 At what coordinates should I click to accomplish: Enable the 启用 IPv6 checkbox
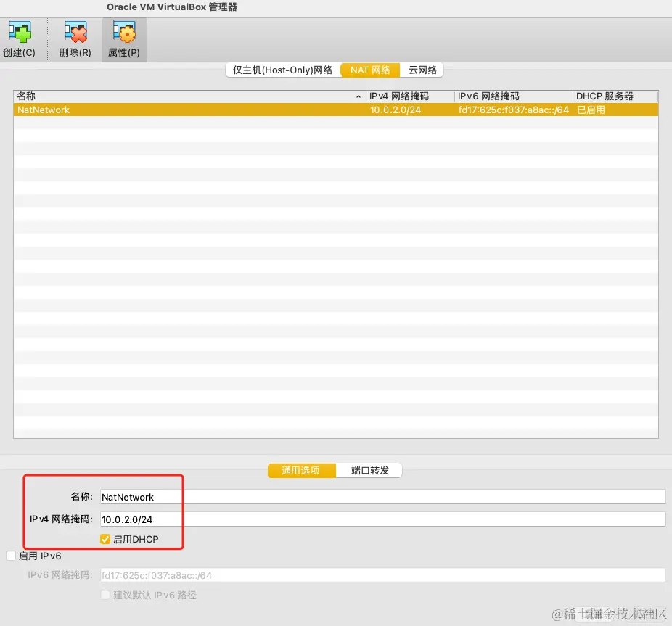pos(11,556)
